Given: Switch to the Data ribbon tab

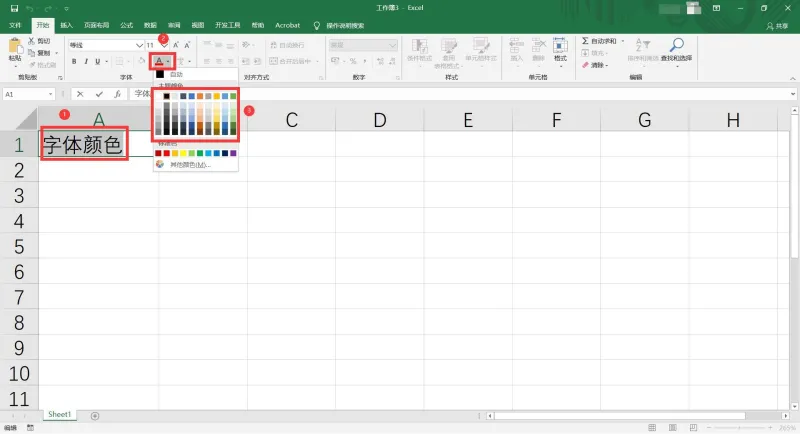Looking at the screenshot, I should point(150,25).
